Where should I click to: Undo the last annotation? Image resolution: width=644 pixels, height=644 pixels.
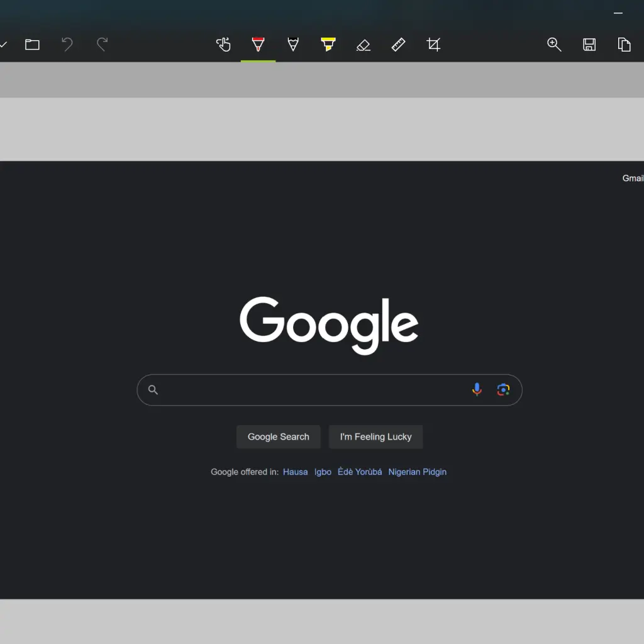pyautogui.click(x=67, y=45)
